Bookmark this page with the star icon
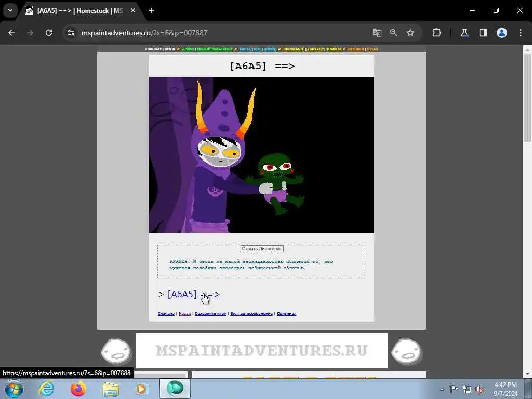Image resolution: width=532 pixels, height=399 pixels. [410, 33]
